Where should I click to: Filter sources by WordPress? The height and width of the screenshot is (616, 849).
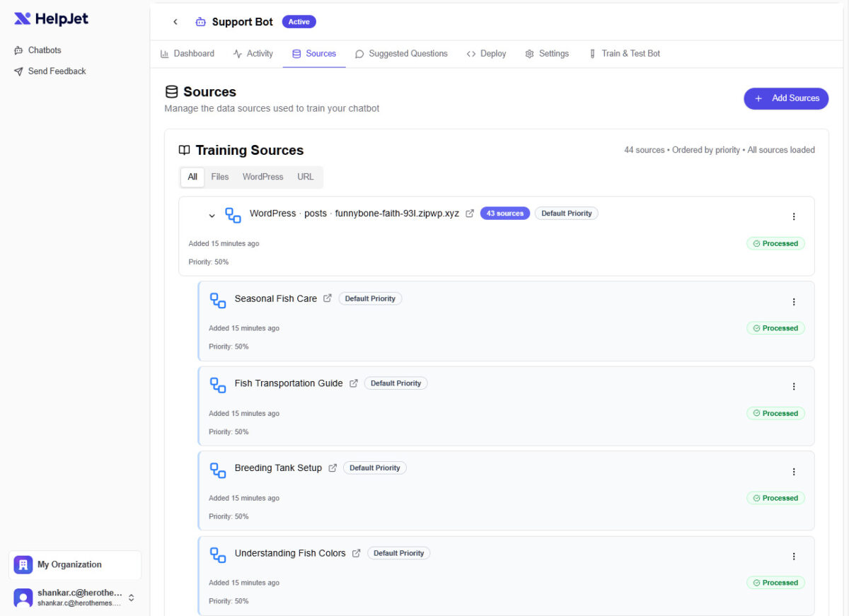point(263,177)
